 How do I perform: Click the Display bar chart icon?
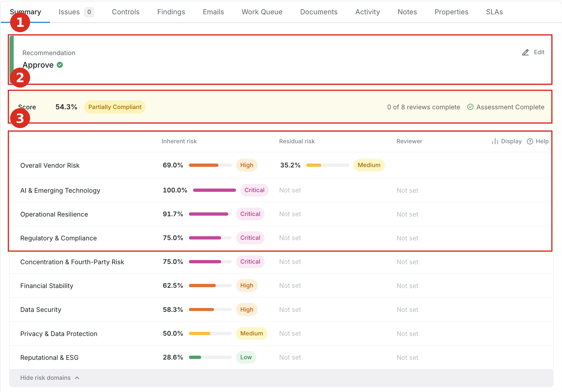(495, 141)
